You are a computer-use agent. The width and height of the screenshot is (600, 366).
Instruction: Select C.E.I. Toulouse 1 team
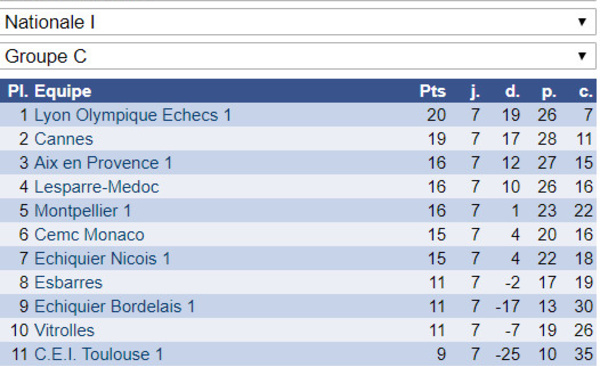coord(99,355)
